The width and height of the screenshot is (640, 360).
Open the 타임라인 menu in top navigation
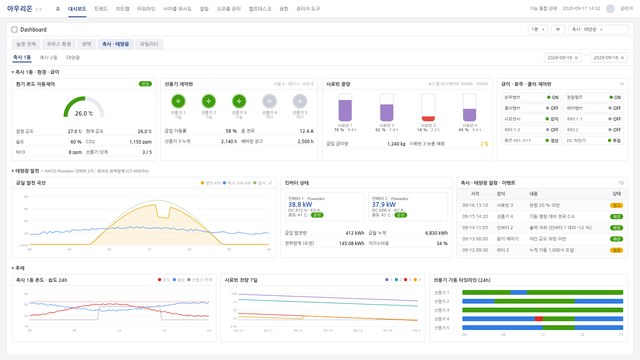point(146,9)
